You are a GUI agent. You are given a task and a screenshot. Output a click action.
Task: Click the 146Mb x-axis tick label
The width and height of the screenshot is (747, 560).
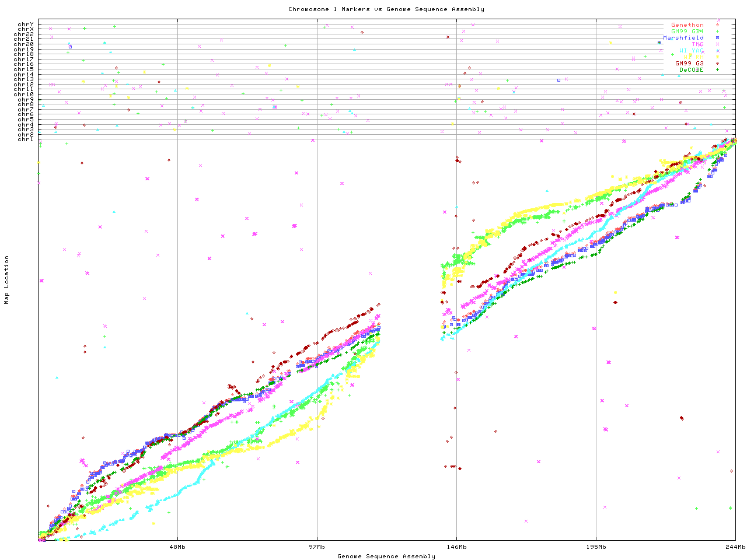click(456, 547)
